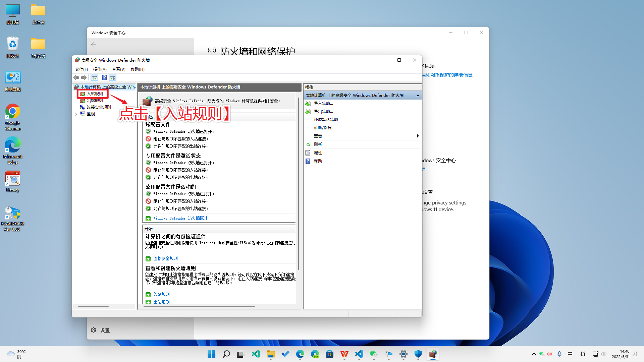The height and width of the screenshot is (362, 644).
Task: Click the weather widget on taskbar
Action: click(x=16, y=354)
